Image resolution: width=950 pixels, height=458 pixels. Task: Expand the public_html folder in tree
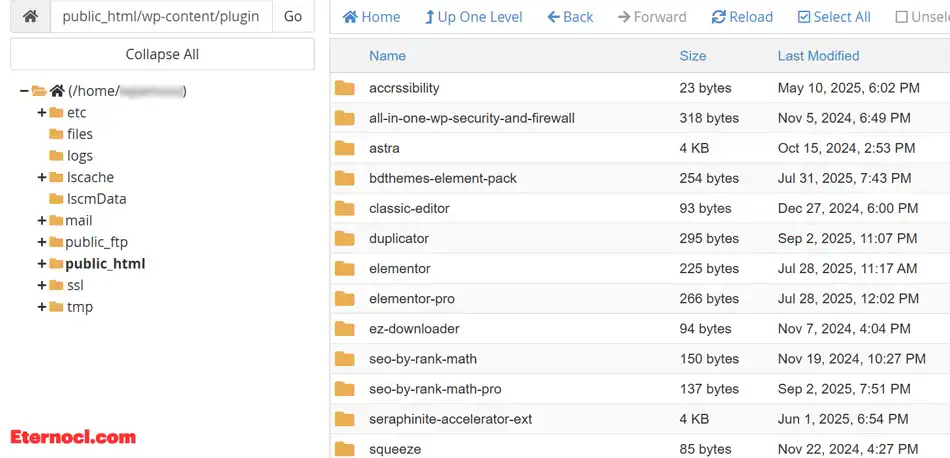(x=42, y=264)
